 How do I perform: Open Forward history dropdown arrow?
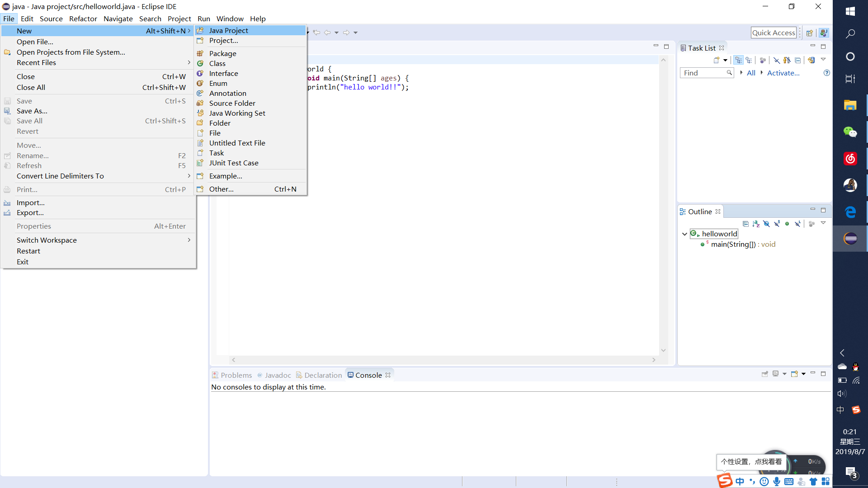pos(355,33)
